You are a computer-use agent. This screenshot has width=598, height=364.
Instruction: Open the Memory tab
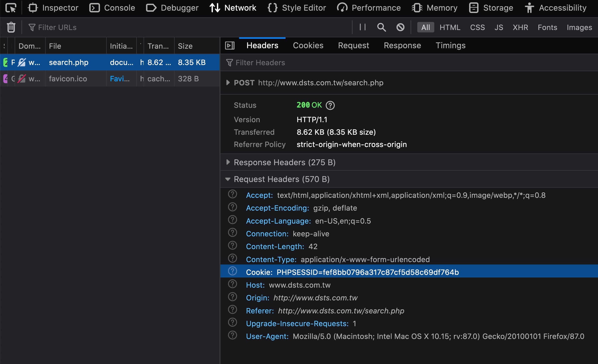[x=435, y=8]
